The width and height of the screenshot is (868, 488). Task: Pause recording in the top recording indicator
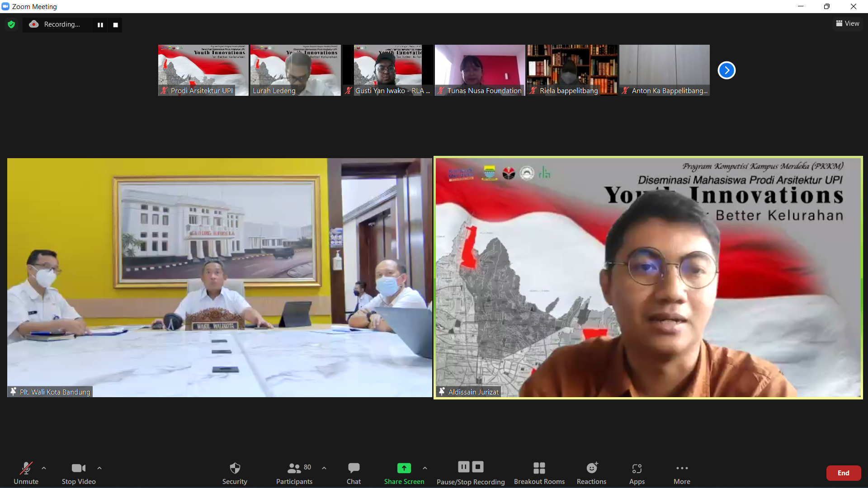point(100,25)
